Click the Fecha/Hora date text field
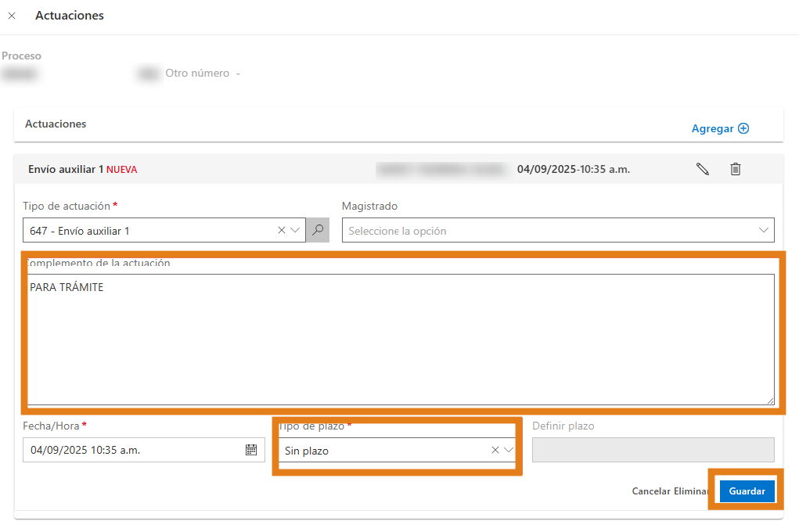Screen dimensions: 799x532 [x=133, y=450]
